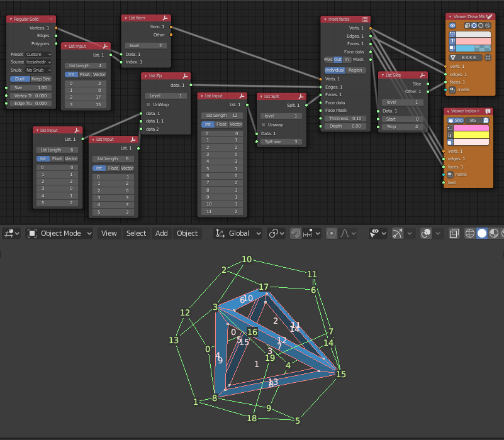
Task: Click the List Length field on List Input
Action: [x=85, y=65]
